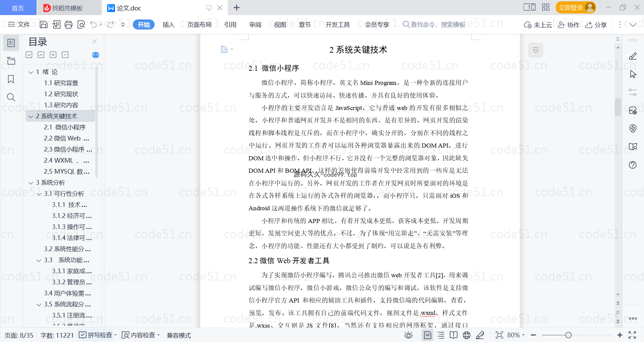
Task: Select the pointer selection tool on right
Action: tap(633, 74)
